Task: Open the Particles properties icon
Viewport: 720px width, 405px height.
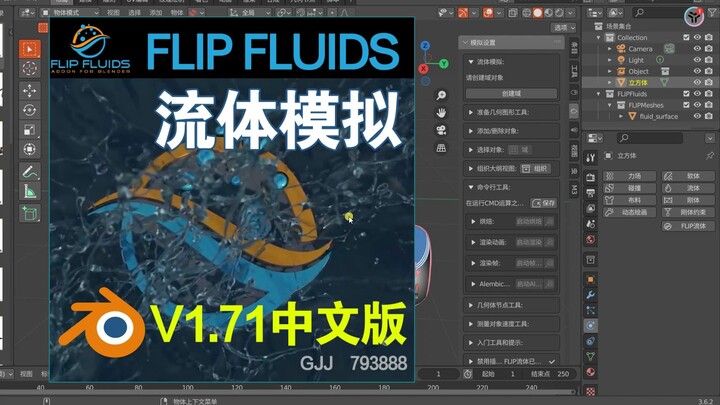Action: pyautogui.click(x=591, y=310)
